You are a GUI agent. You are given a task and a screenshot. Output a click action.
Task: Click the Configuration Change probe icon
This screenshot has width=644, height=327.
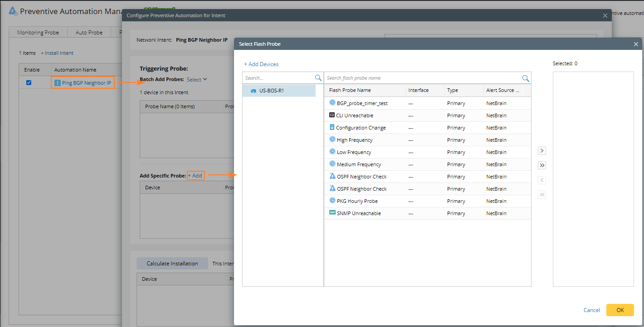point(332,128)
